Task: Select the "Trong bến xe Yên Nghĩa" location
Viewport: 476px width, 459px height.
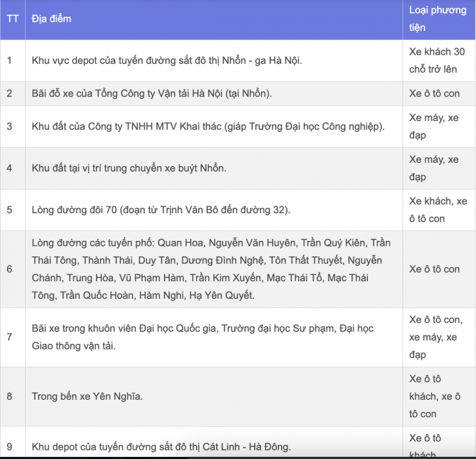Action: (87, 396)
